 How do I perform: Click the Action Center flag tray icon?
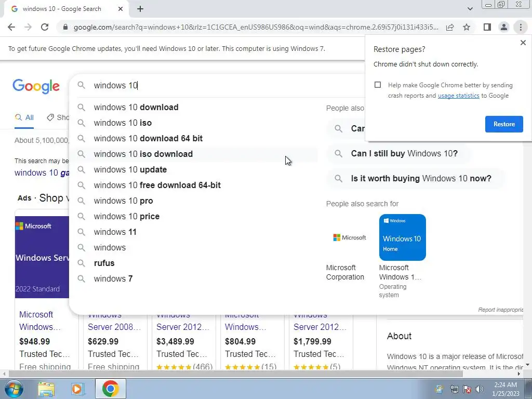[467, 389]
